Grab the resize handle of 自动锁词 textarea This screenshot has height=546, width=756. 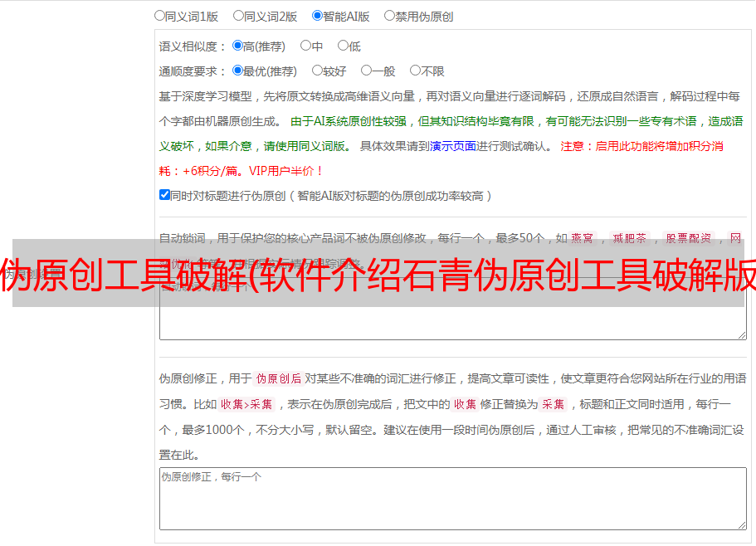coord(742,335)
